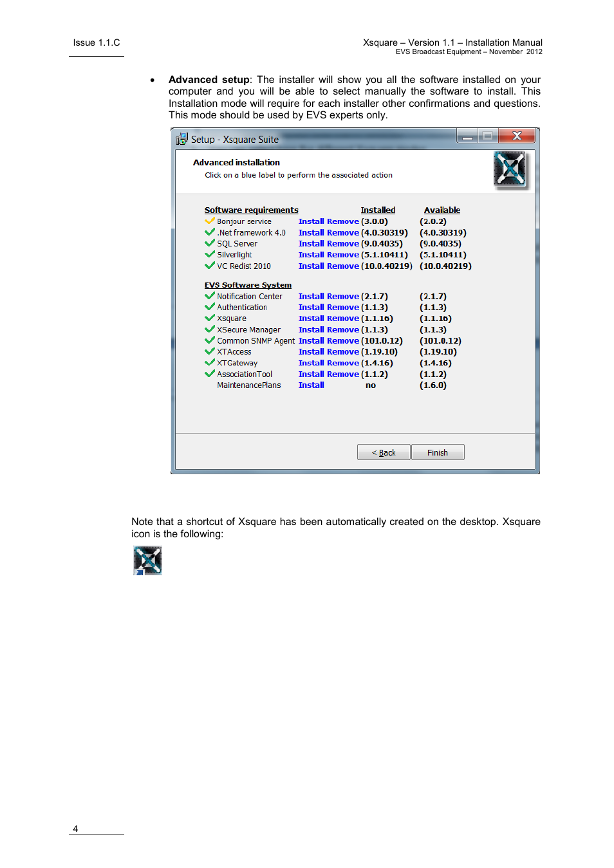Go back with the < Back button
Image resolution: width=614 pixels, height=868 pixels.
384,452
